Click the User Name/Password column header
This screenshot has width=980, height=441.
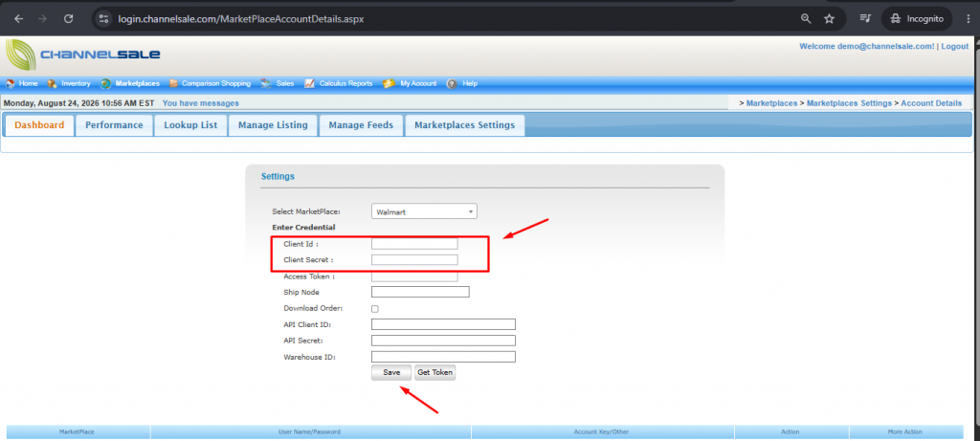(311, 432)
